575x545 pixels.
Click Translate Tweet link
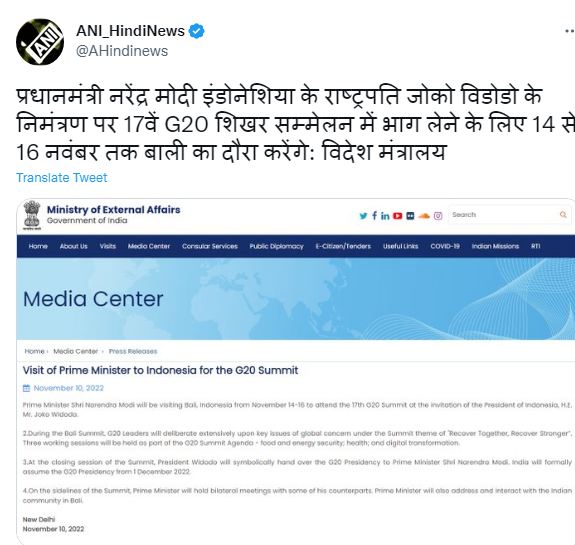[x=62, y=178]
